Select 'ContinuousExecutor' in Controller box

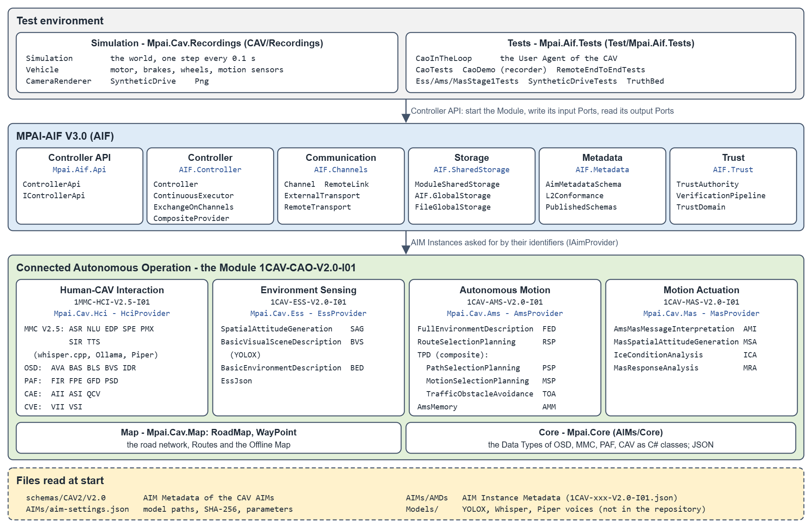pyautogui.click(x=193, y=196)
